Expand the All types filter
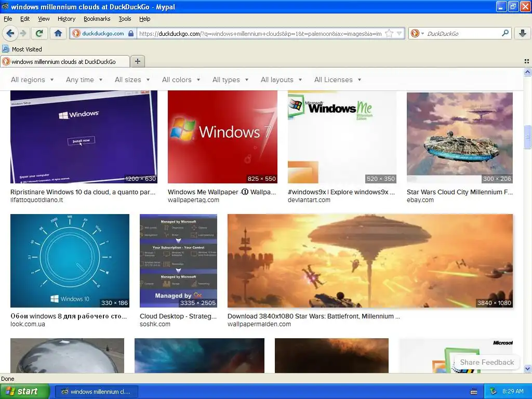Viewport: 532px width, 399px height. (230, 79)
